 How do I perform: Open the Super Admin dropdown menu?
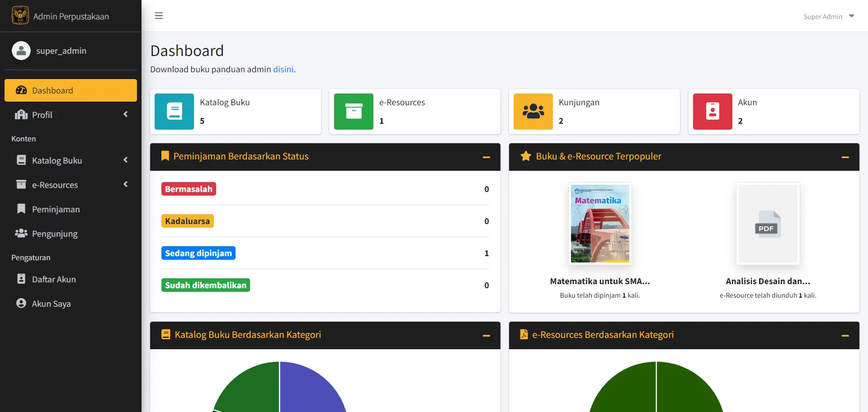[x=828, y=16]
